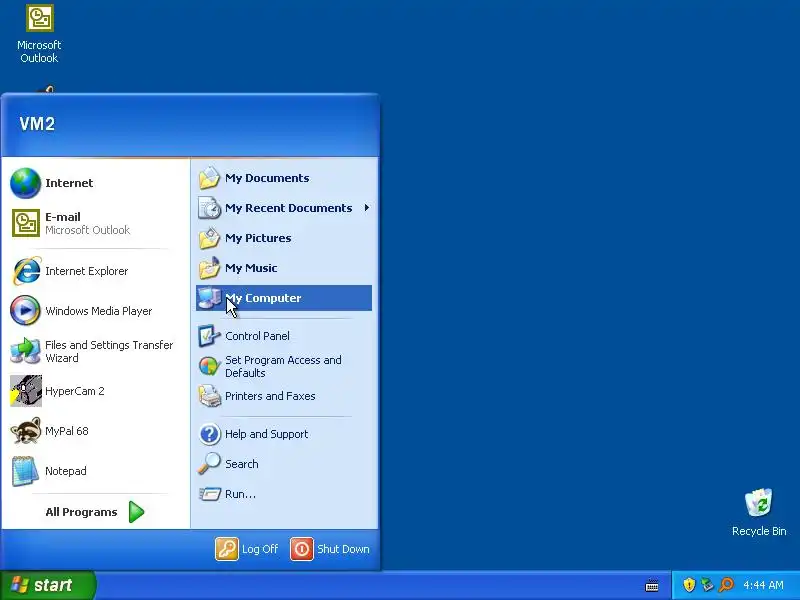Click the My Documents label
The height and width of the screenshot is (600, 800).
(267, 178)
